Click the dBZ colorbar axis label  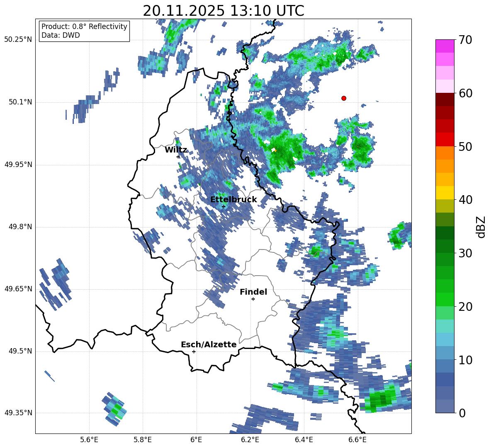(x=481, y=227)
